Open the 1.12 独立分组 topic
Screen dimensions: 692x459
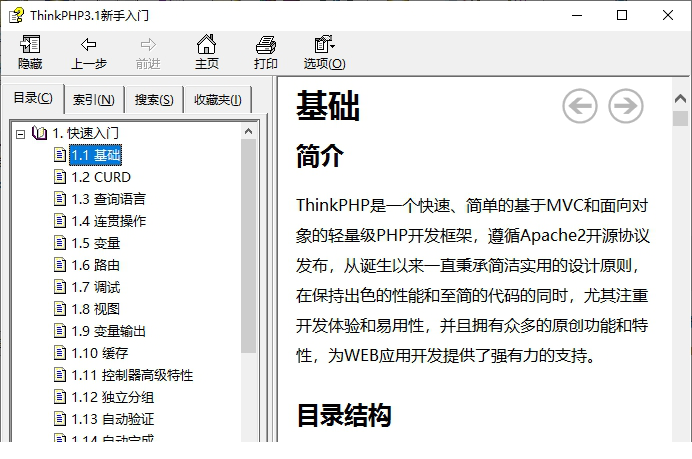pyautogui.click(x=113, y=397)
